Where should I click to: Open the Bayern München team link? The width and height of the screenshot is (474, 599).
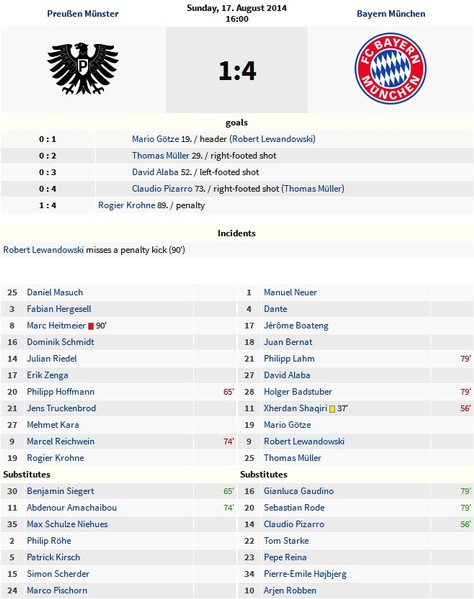point(391,14)
